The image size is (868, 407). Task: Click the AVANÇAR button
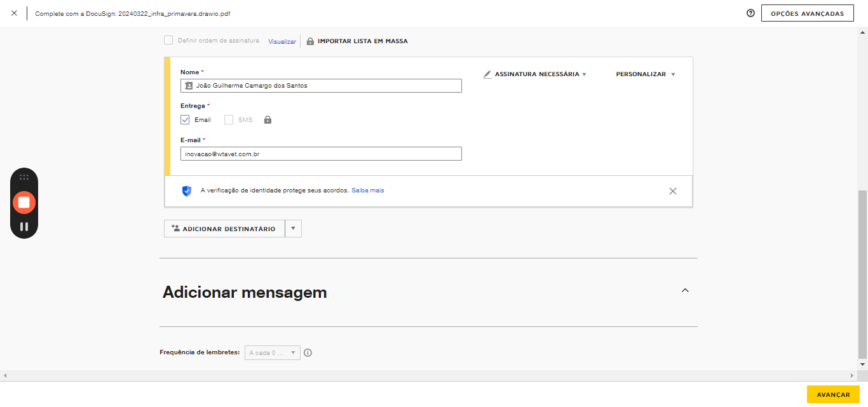[x=833, y=394]
